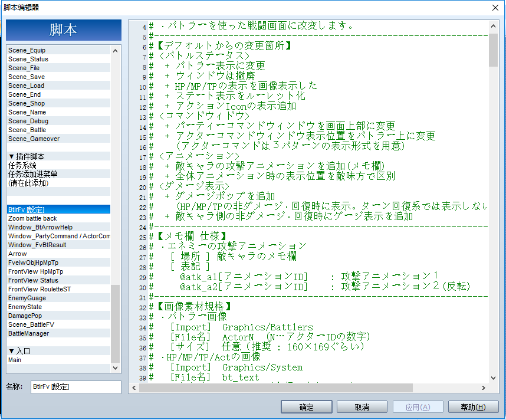Screen dimensions: 506x420
Task: Select the FrontView RouletteST script
Action: click(59, 289)
